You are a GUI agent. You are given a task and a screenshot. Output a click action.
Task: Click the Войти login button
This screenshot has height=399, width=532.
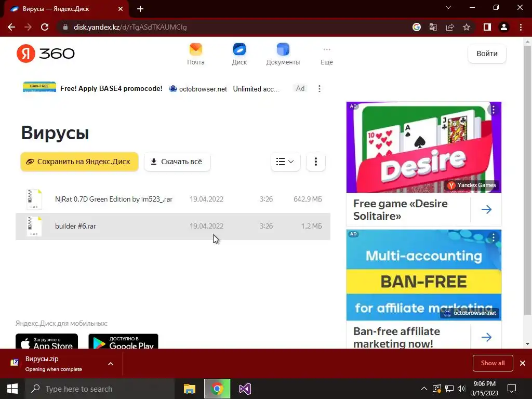pyautogui.click(x=487, y=54)
